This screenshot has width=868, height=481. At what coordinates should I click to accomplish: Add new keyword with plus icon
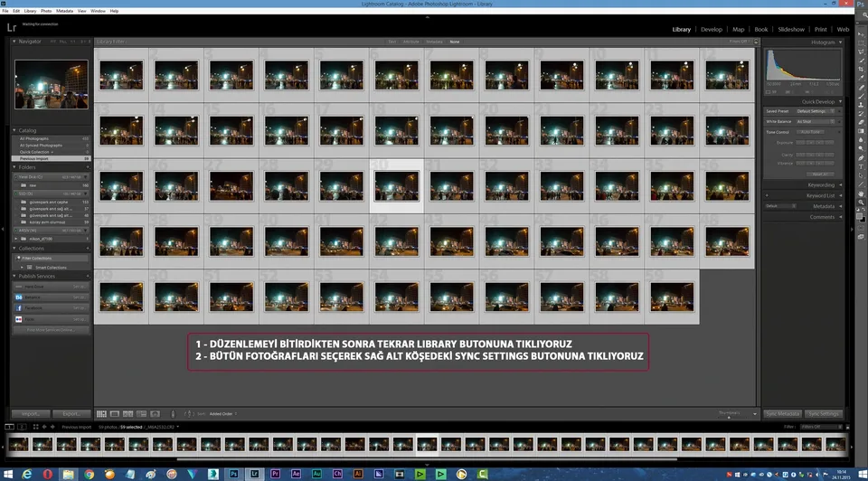(x=767, y=195)
